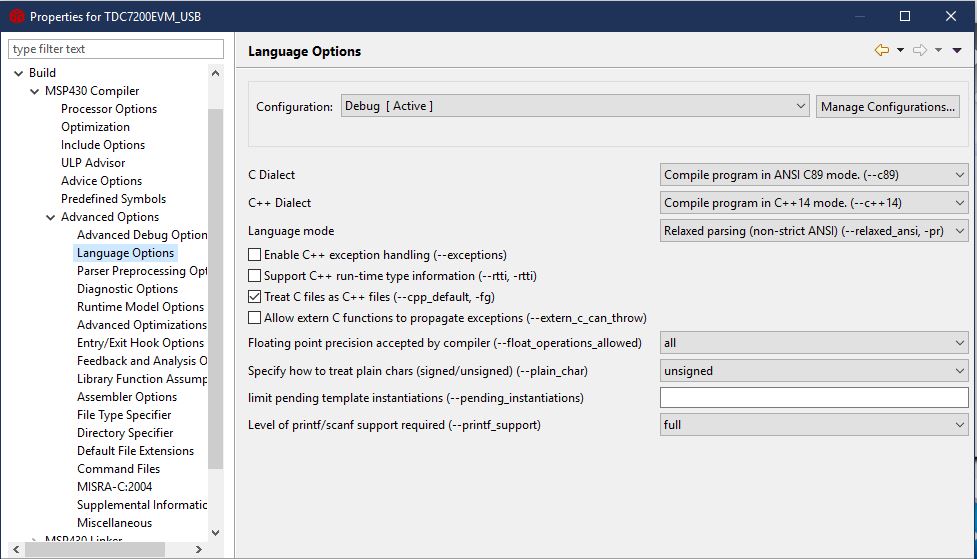This screenshot has height=559, width=977.
Task: Collapse the Advanced Options tree node
Action: click(x=50, y=217)
